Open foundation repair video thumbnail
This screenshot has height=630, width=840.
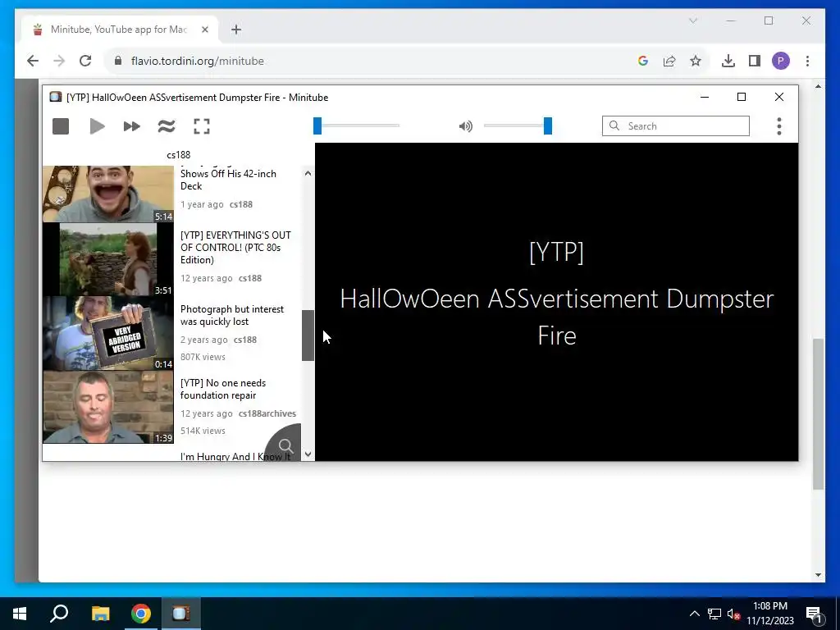tap(108, 407)
